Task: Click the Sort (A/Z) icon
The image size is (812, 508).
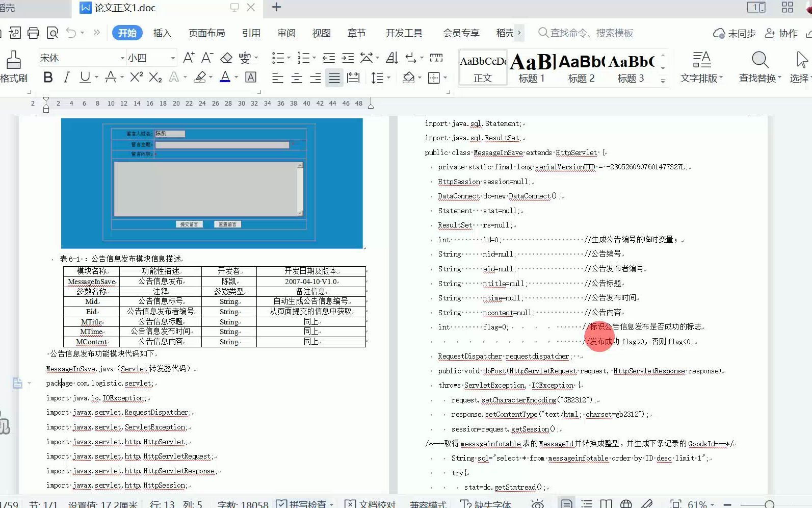Action: coord(391,58)
